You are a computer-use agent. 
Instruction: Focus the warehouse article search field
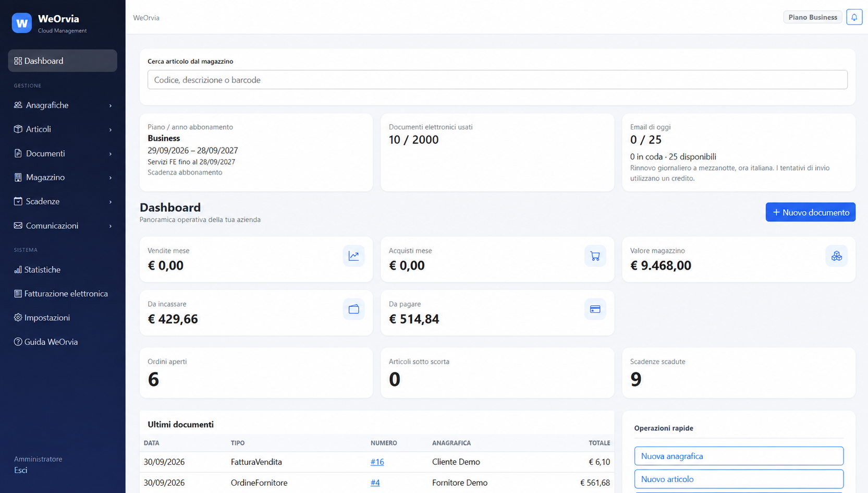click(x=497, y=80)
